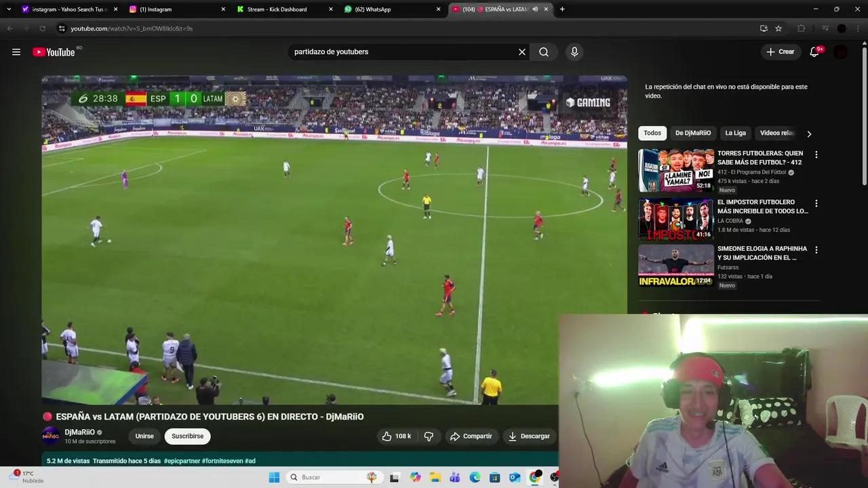Open #fortniteseven hashtag link
Image resolution: width=868 pixels, height=488 pixels.
pos(222,461)
